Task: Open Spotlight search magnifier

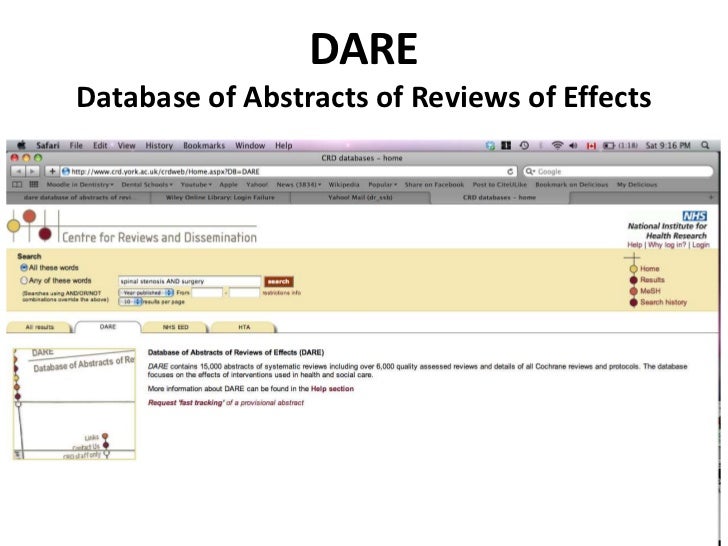Action: (705, 145)
